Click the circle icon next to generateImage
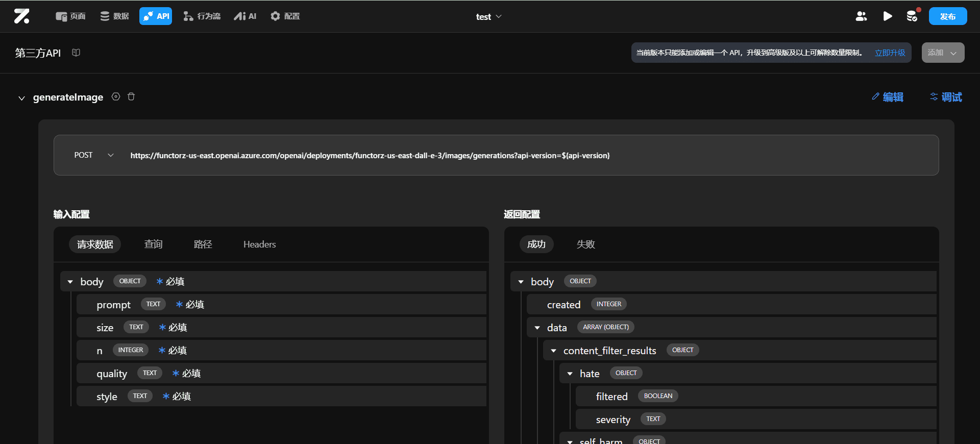 (x=116, y=96)
